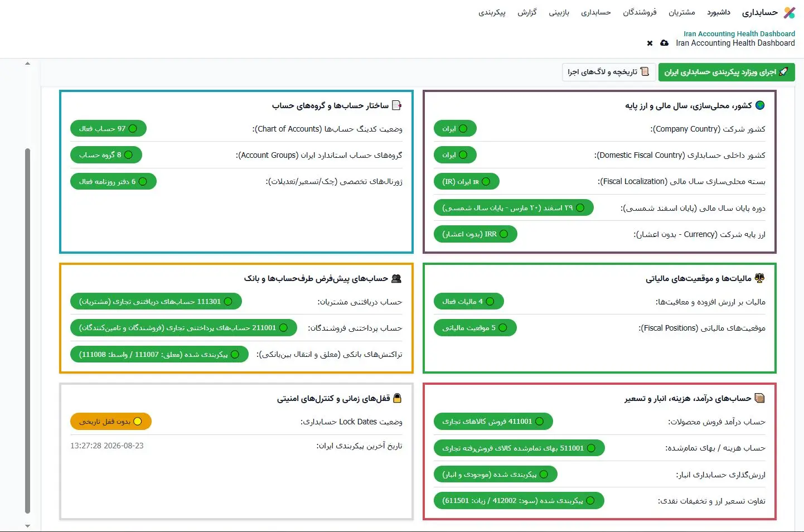Click the 4 active taxes badge
804x532 pixels.
(x=469, y=301)
